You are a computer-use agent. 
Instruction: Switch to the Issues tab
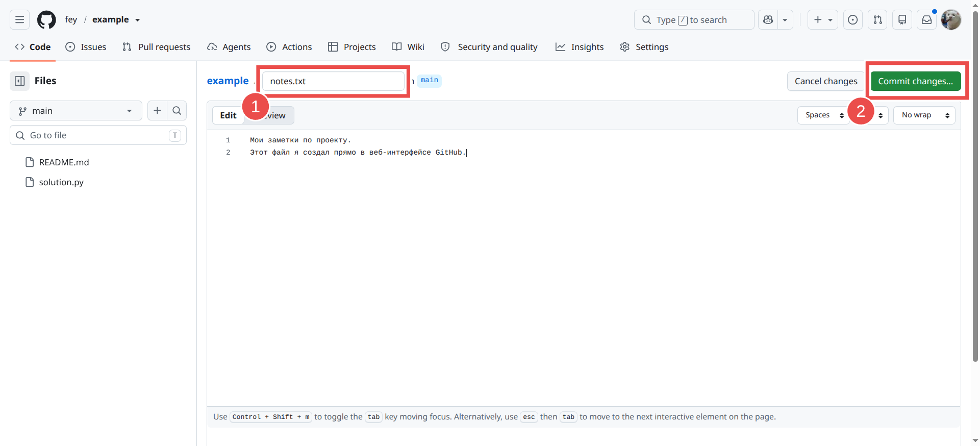86,47
